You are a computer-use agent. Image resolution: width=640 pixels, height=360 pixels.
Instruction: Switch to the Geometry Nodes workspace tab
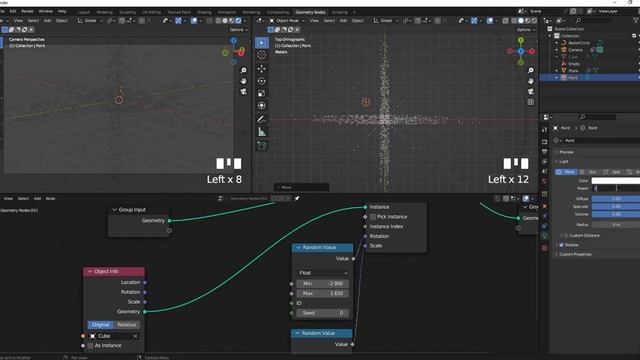(310, 12)
